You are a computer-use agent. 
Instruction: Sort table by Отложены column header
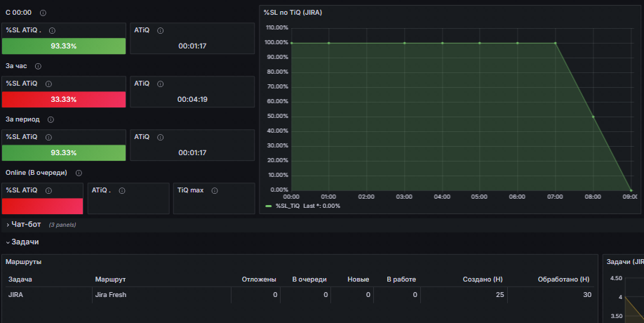click(259, 279)
